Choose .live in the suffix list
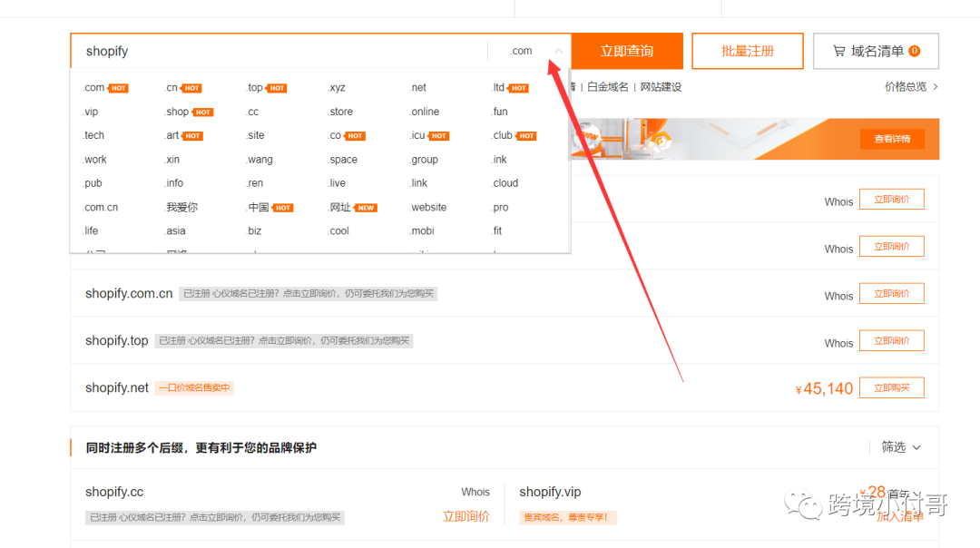 click(337, 183)
